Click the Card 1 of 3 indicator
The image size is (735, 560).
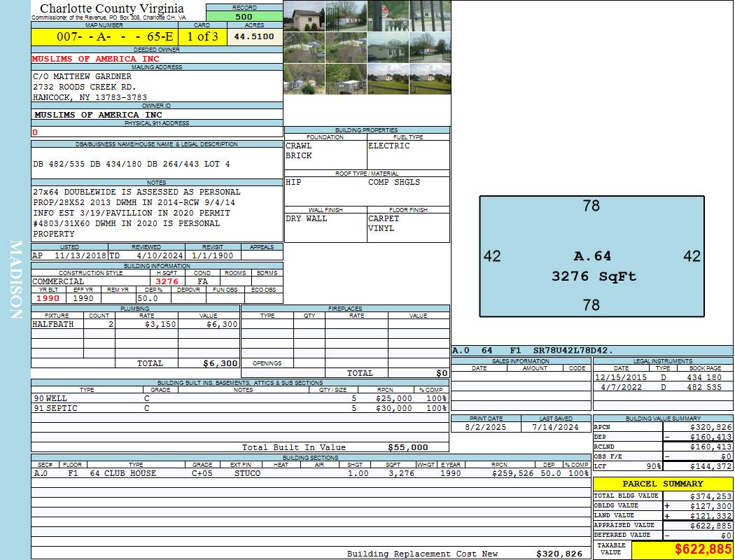[202, 36]
